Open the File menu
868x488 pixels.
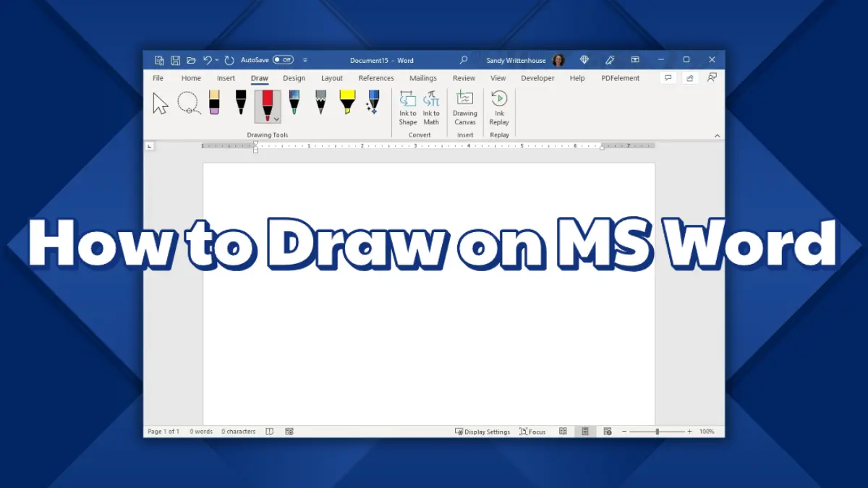pos(158,78)
